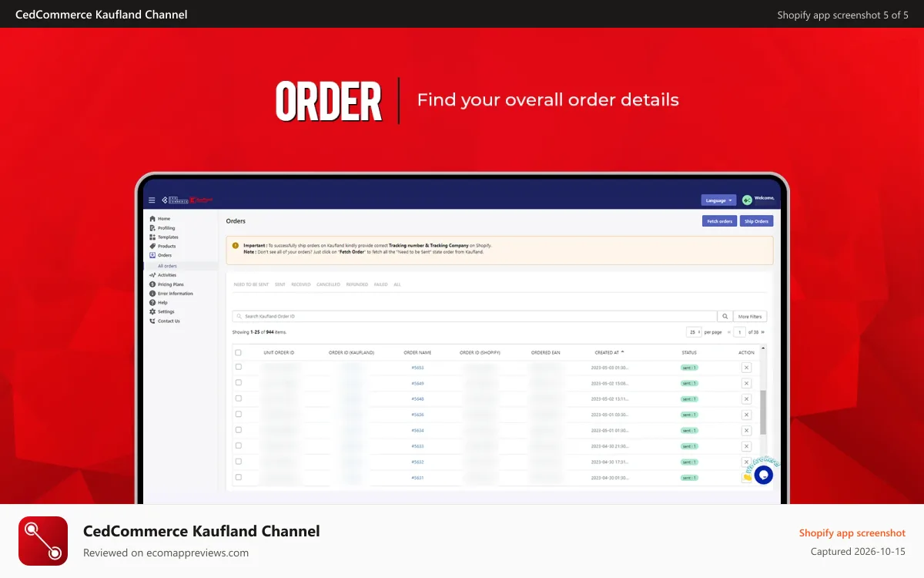Tick the checkbox for order #5649
924x578 pixels.
239,382
